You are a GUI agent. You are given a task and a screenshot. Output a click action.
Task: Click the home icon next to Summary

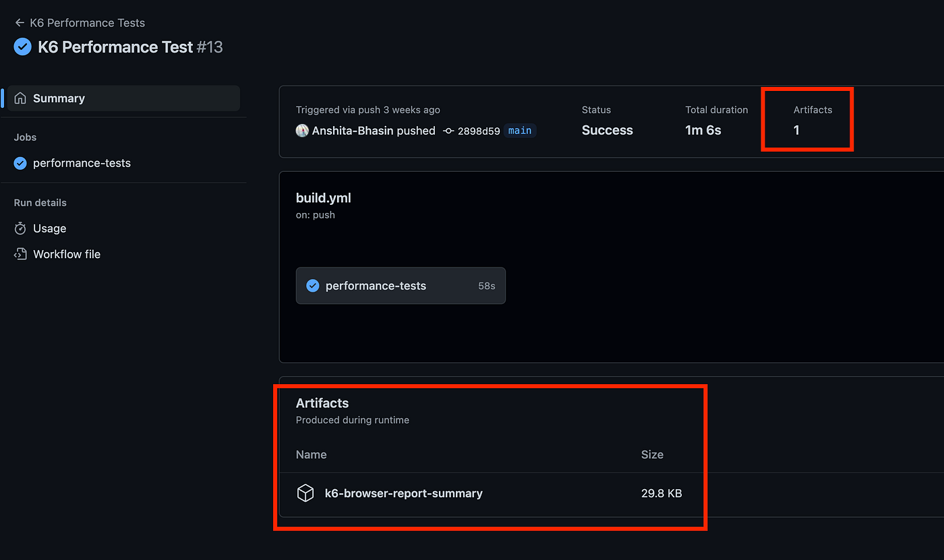tap(20, 98)
